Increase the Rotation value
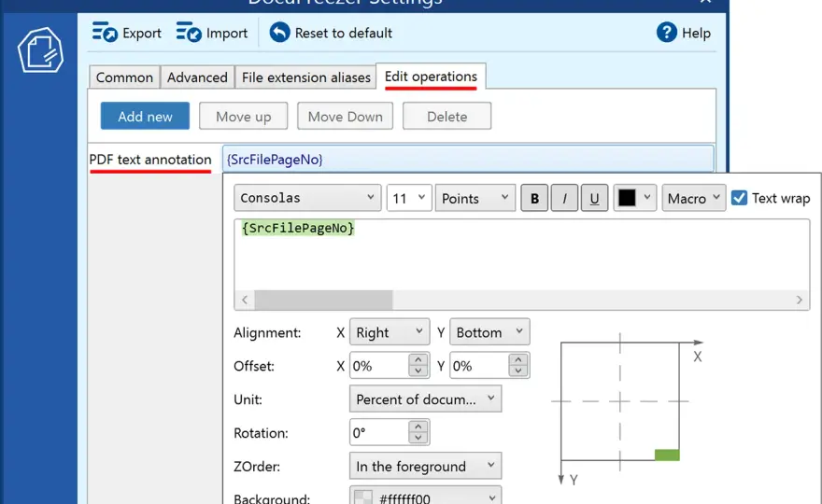822x504 pixels. tap(418, 427)
